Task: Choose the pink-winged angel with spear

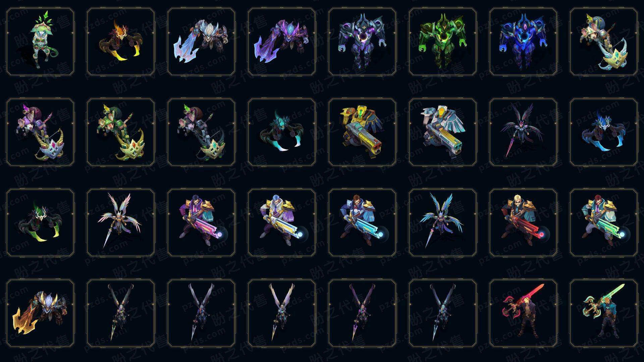Action: 121,223
